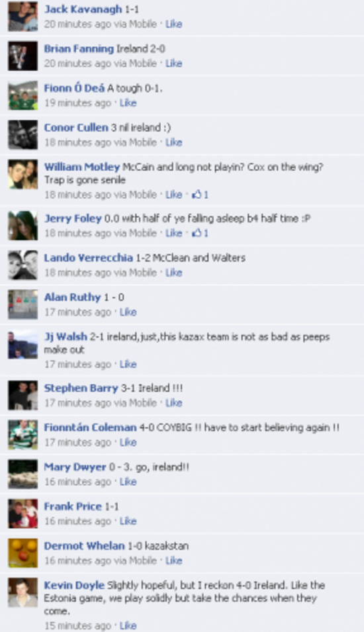Open William Motley's name link
Image resolution: width=364 pixels, height=632 pixels.
[x=82, y=167]
